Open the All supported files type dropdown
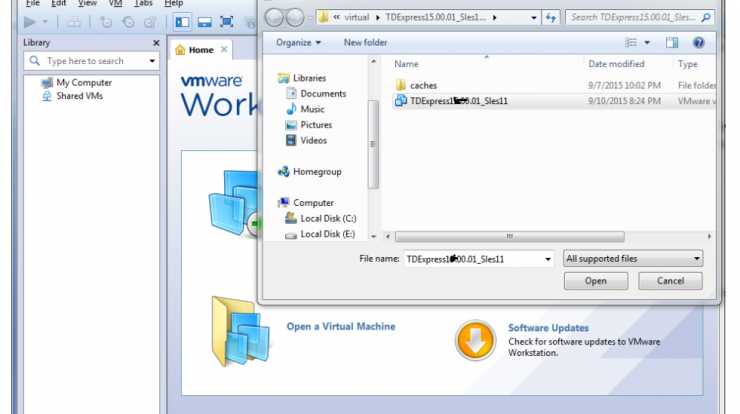The width and height of the screenshot is (740, 414). click(x=633, y=259)
